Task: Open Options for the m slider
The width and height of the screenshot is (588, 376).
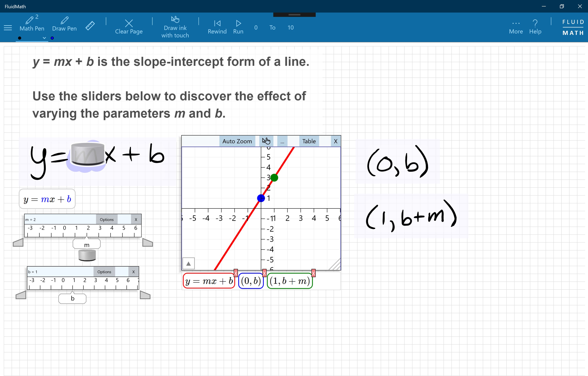Action: (x=107, y=219)
